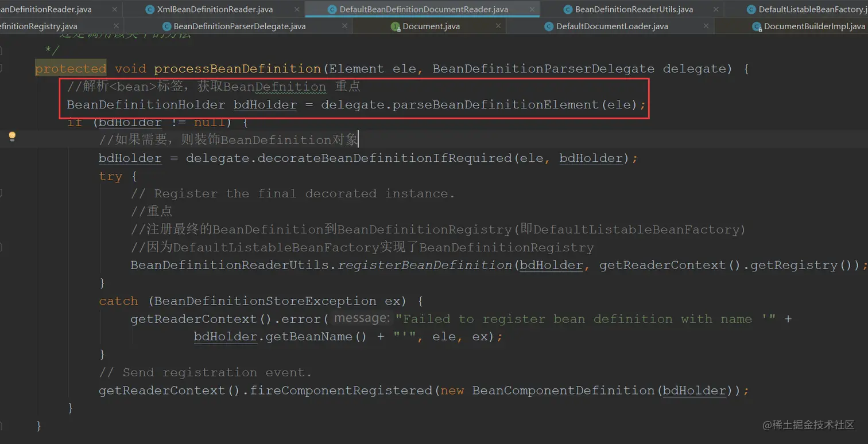Click 'new' keyword before BeanComponentDefinition
The width and height of the screenshot is (868, 444).
(452, 390)
